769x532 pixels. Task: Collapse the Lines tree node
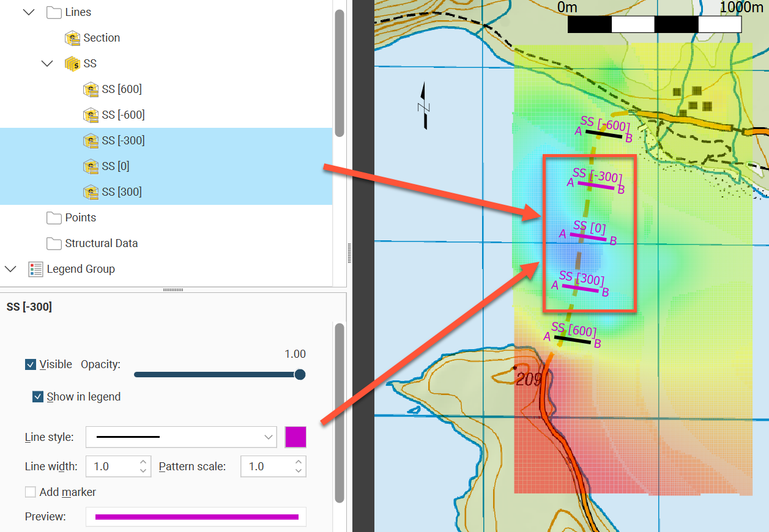pyautogui.click(x=28, y=12)
